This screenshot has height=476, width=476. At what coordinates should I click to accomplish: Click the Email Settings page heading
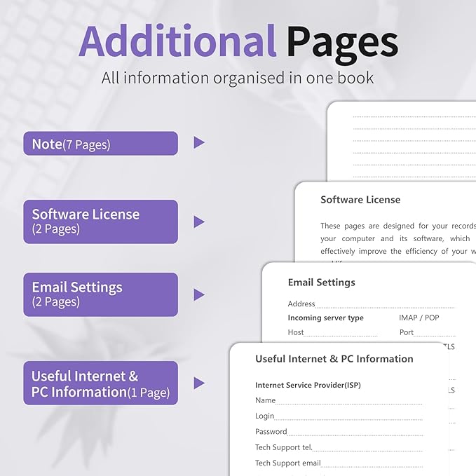pos(321,283)
